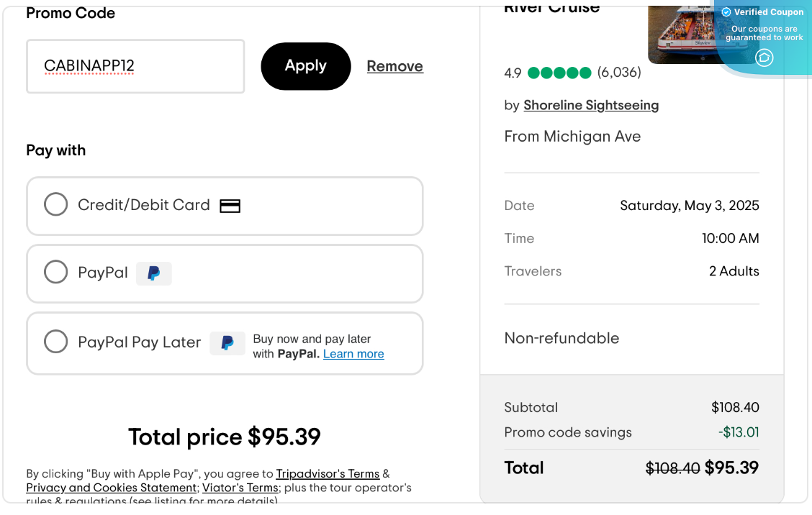Image resolution: width=812 pixels, height=515 pixels.
Task: Click the hexagon coupon extension icon
Action: point(764,58)
